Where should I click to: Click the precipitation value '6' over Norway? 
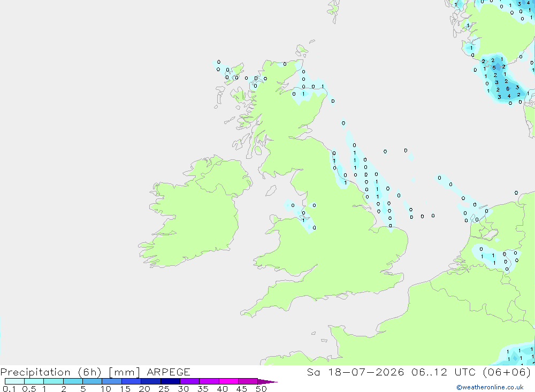coord(508,89)
